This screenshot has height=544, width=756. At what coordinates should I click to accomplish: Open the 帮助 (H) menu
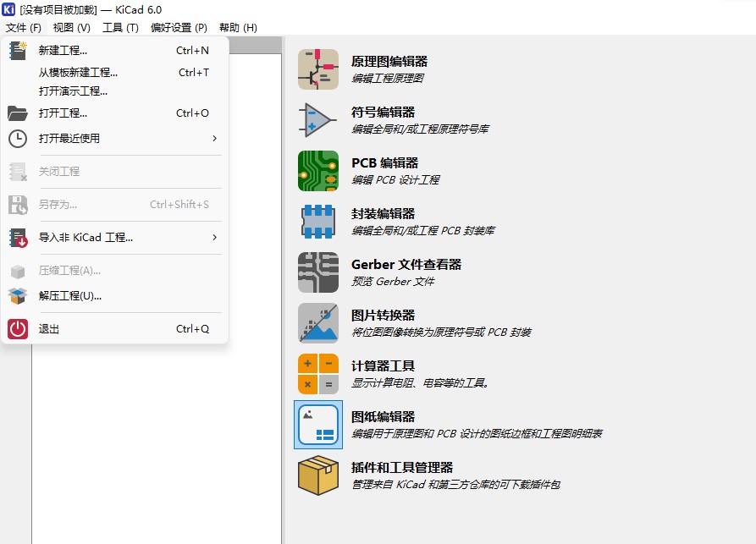click(238, 27)
